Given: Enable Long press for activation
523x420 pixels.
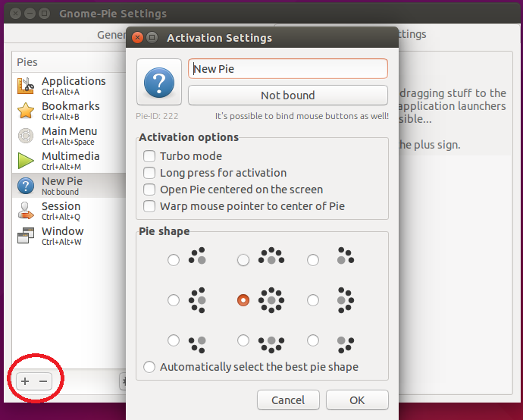Looking at the screenshot, I should [149, 172].
